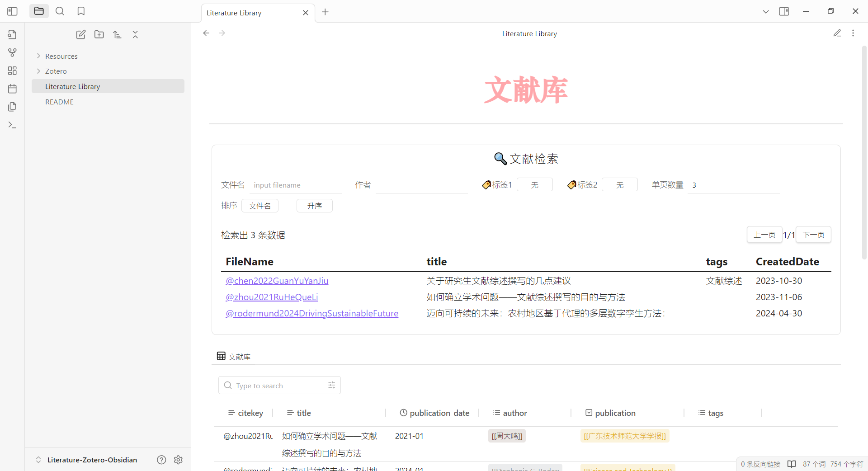The image size is (868, 471).
Task: Expand the Zotero folder
Action: pos(39,71)
